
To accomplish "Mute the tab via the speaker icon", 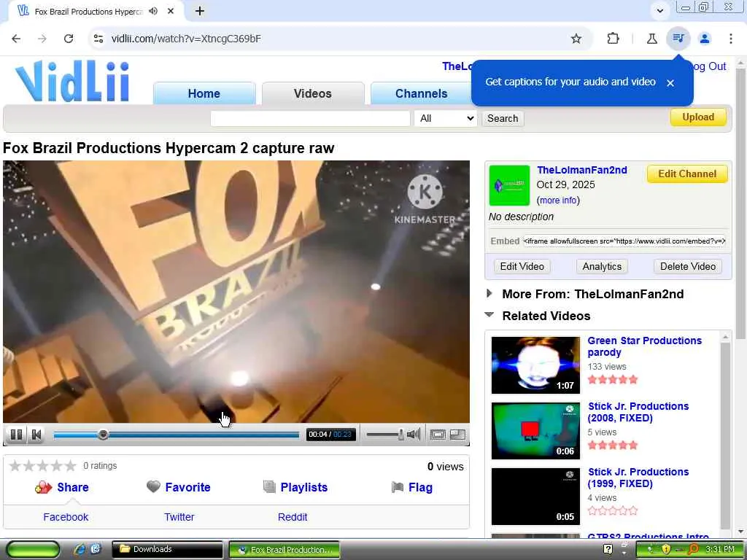I will tap(153, 11).
